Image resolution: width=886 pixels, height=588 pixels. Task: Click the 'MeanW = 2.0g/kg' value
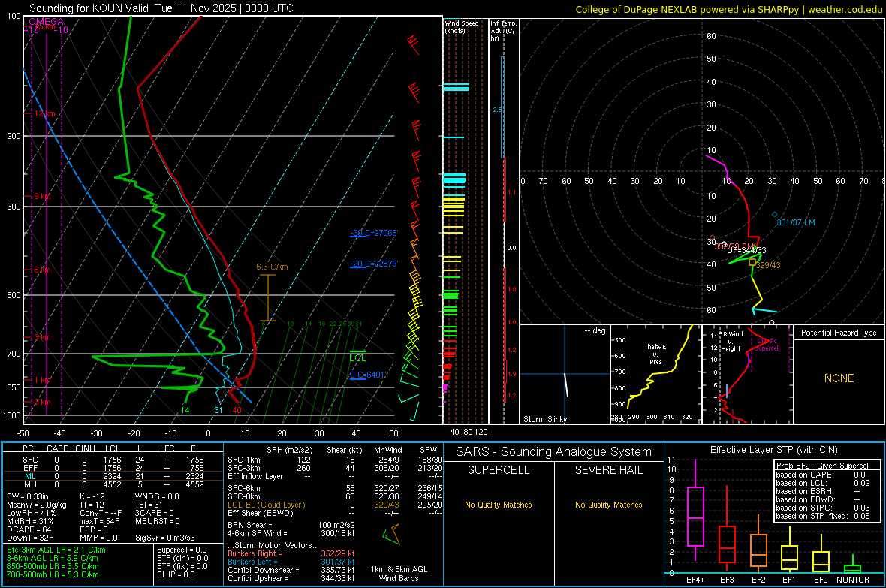[x=37, y=505]
